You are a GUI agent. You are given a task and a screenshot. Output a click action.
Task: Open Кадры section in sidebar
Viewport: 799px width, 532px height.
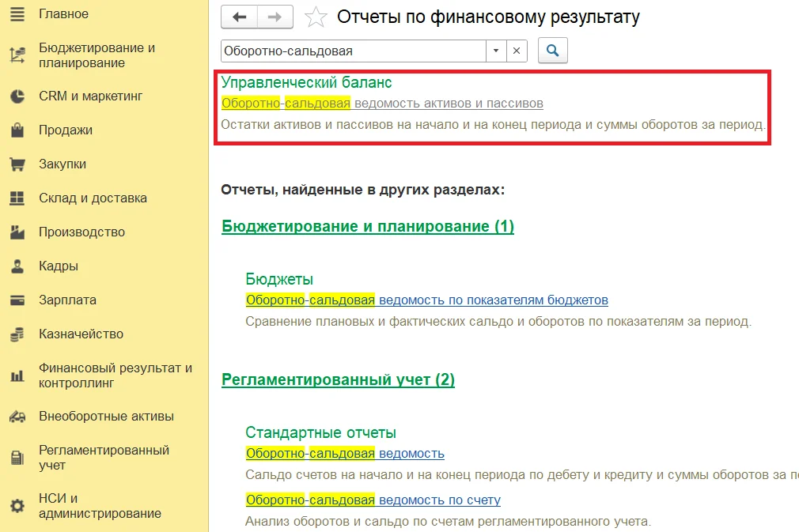pos(59,266)
